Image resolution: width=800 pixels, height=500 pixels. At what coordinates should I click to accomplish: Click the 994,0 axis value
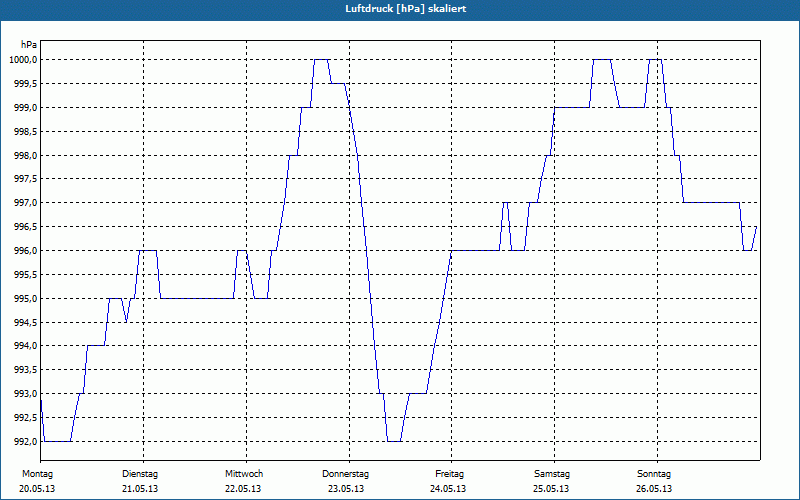click(25, 346)
